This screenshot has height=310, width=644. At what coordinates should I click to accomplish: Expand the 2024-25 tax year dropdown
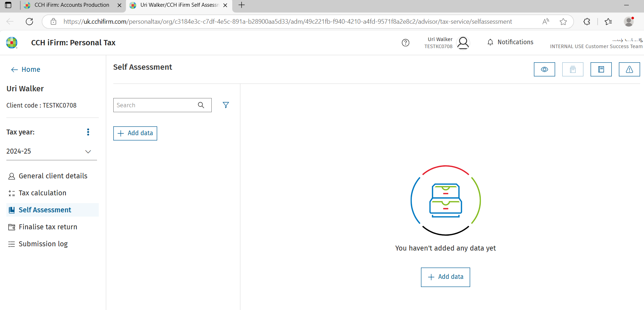(x=52, y=151)
